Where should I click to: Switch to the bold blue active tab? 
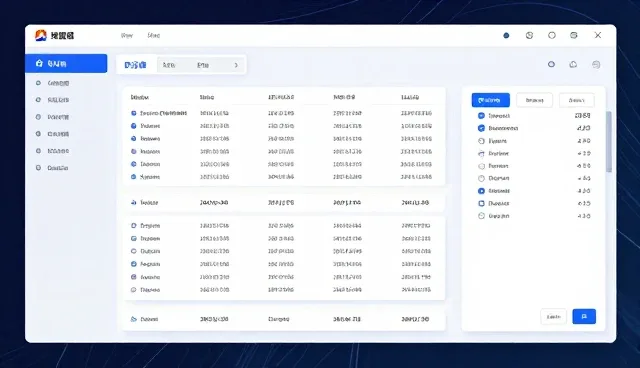(136, 65)
